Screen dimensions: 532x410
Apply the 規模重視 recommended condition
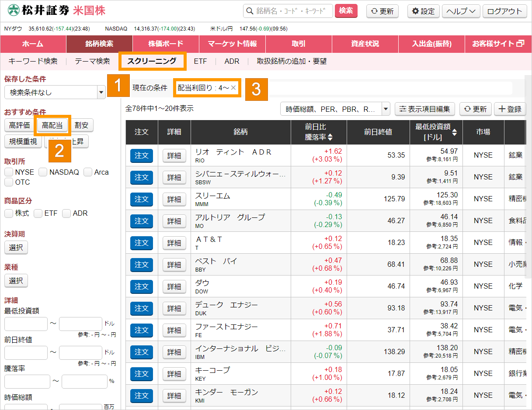point(23,141)
